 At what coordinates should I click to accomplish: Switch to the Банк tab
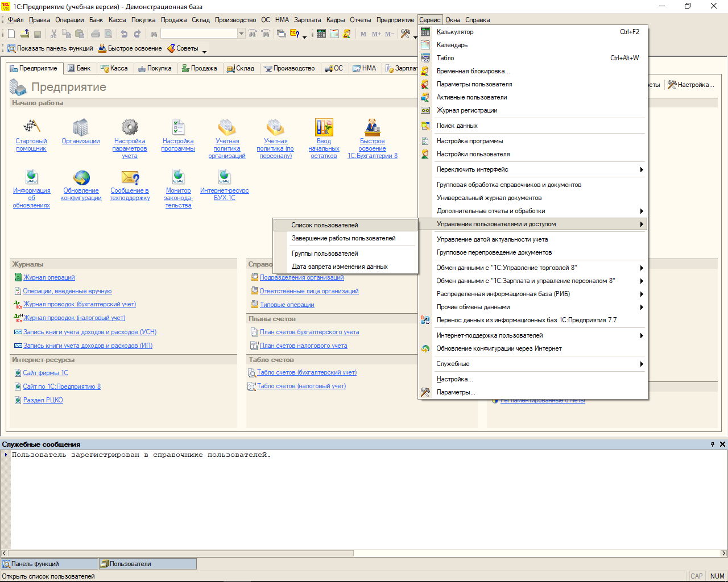[x=79, y=68]
